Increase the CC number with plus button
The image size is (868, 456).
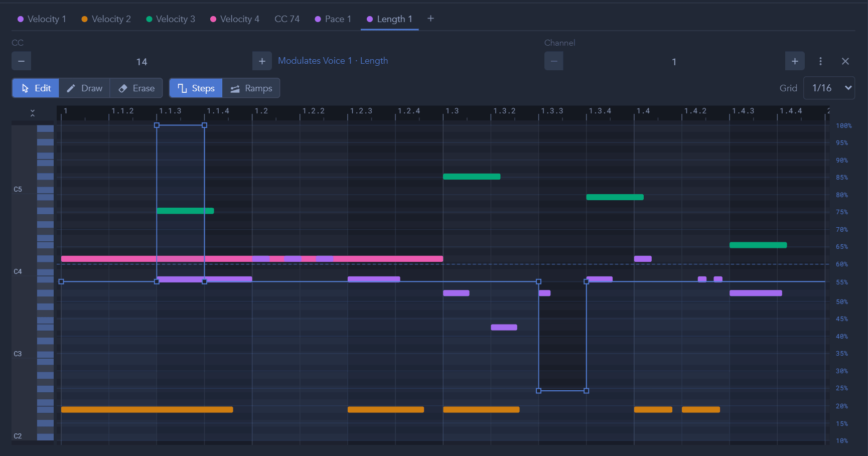(262, 61)
